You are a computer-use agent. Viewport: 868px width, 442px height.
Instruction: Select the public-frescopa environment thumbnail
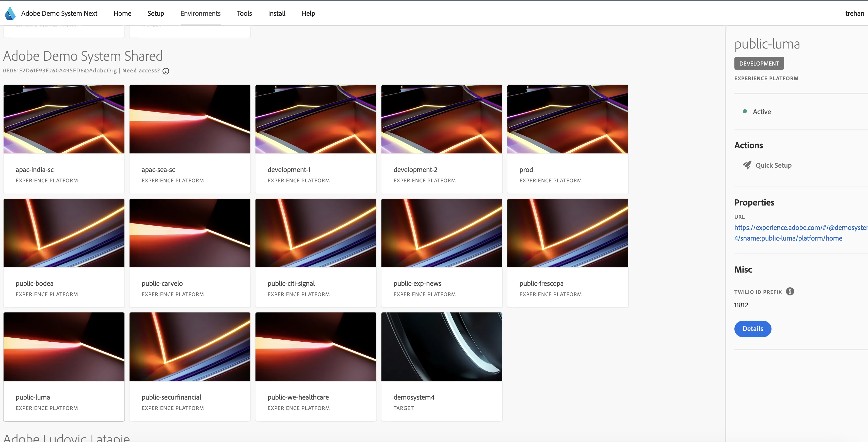tap(568, 233)
